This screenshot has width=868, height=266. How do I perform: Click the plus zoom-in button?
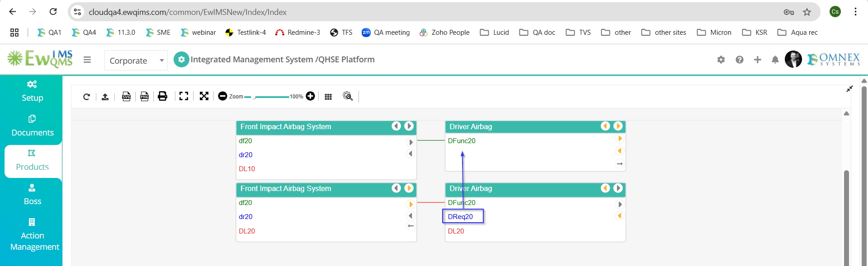coord(311,96)
